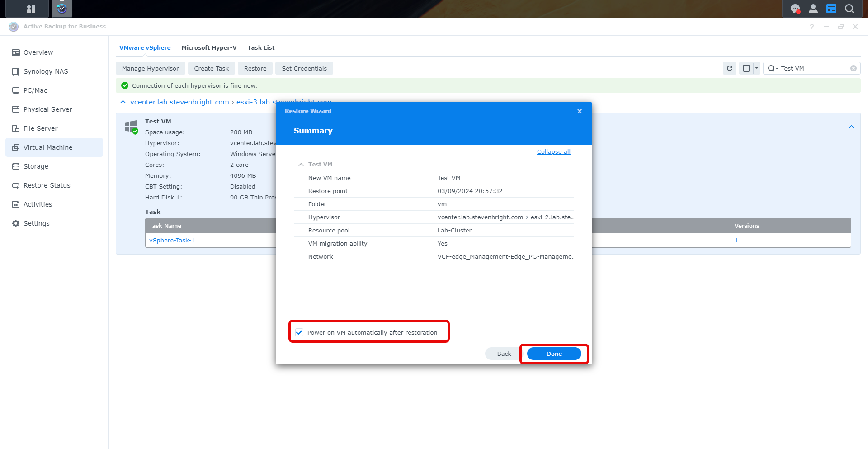Screen dimensions: 868x449
Task: Open the user account options icon
Action: (813, 9)
